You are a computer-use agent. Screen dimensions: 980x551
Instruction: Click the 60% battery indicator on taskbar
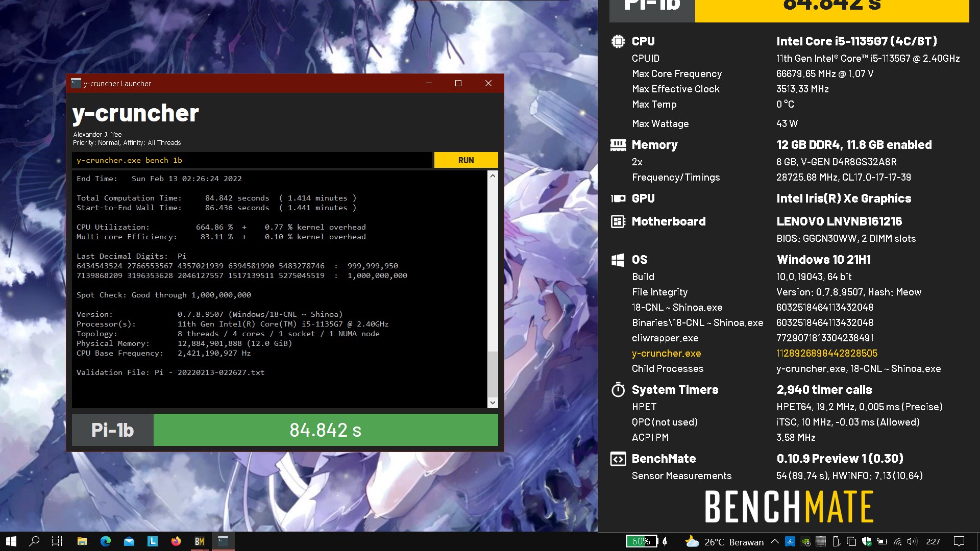[641, 541]
